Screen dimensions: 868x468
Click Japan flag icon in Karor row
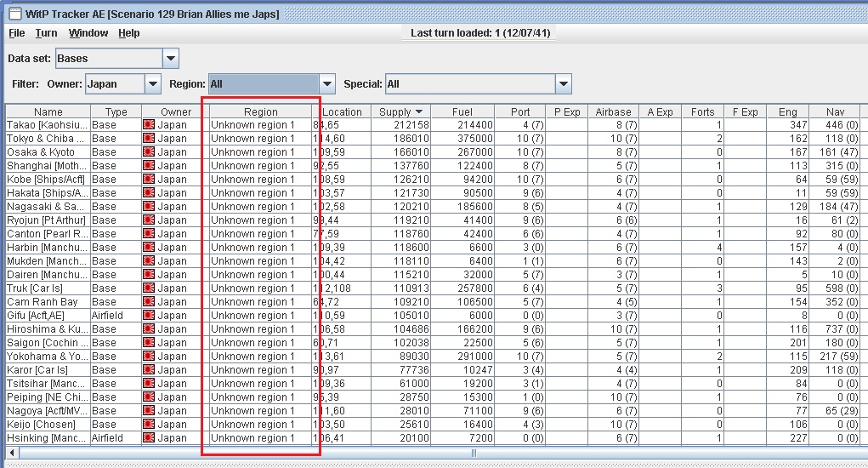coord(149,369)
